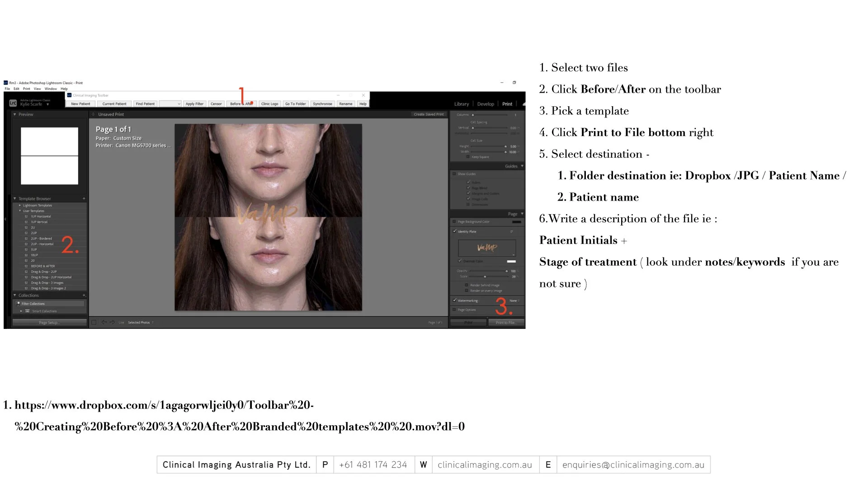868x488 pixels.
Task: Collapse the Guides panel section
Action: pos(522,166)
